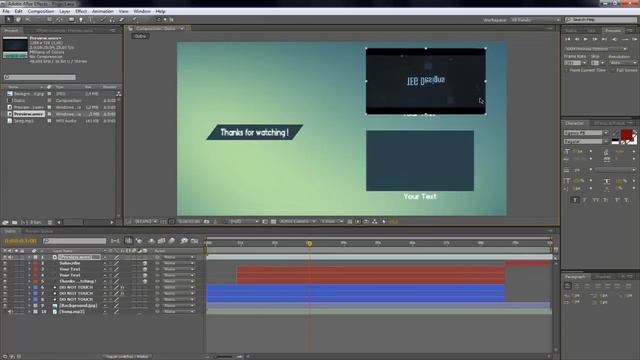Hide the Background.jpg layer
640x360 pixels.
pos(5,305)
